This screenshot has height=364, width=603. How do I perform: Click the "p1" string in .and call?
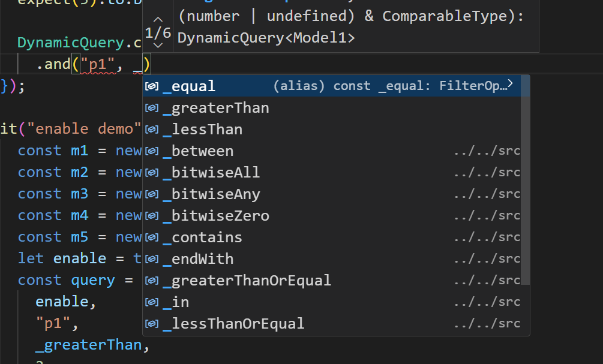coord(98,64)
